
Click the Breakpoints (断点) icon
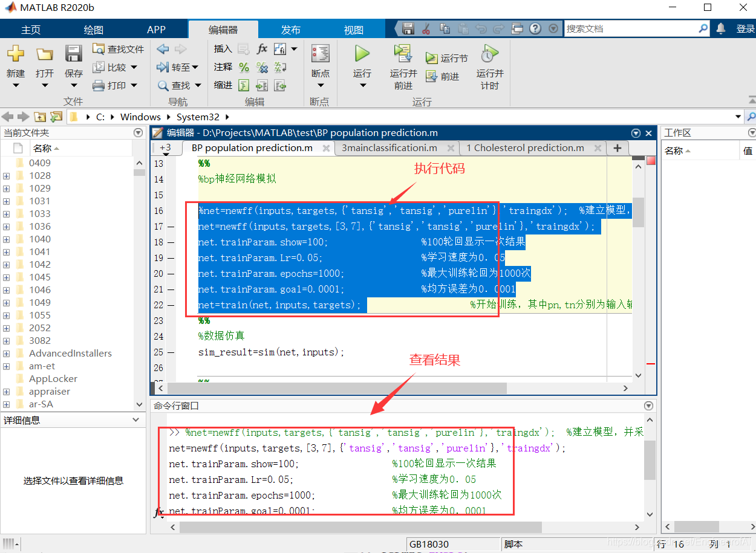pyautogui.click(x=320, y=54)
